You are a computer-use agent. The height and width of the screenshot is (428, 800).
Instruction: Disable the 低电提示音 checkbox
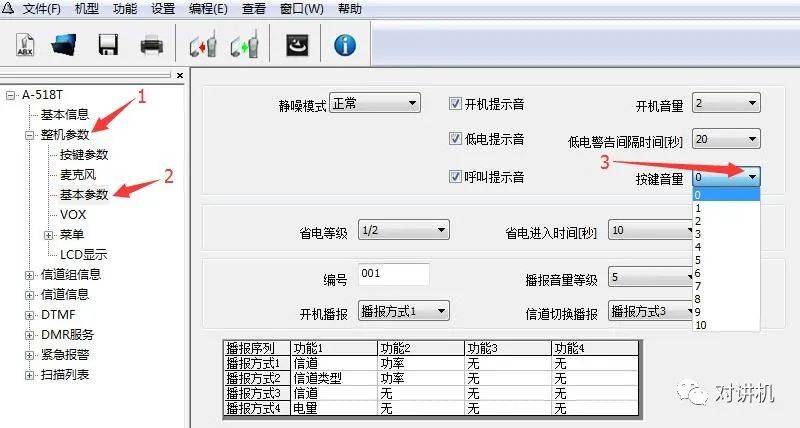click(455, 139)
